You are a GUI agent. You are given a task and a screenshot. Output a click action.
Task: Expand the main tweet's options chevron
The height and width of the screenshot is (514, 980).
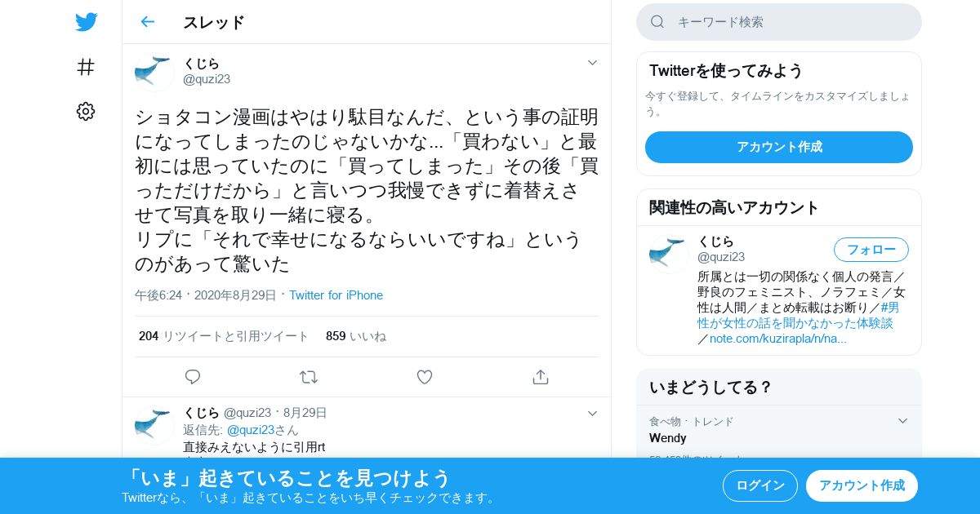tap(593, 63)
